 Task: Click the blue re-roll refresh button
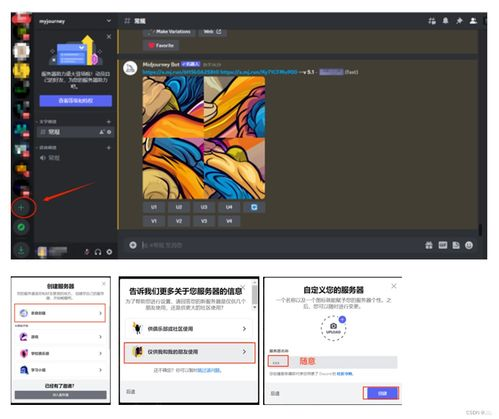tap(254, 207)
